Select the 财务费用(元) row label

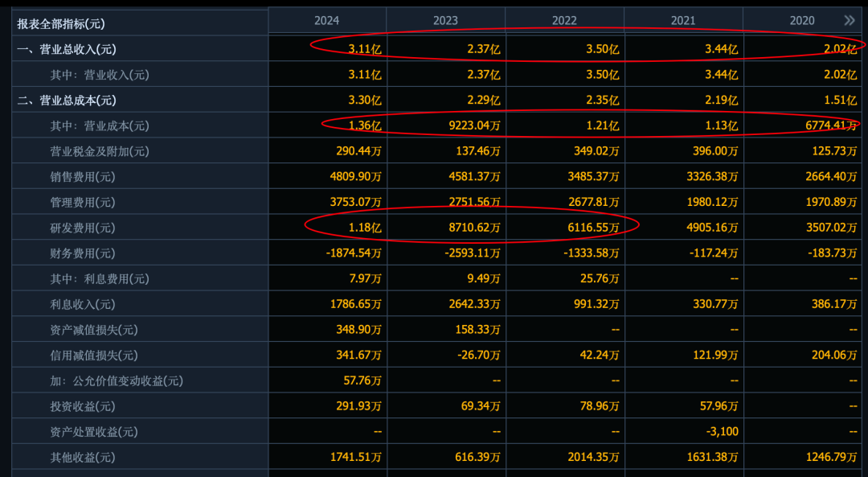coord(83,253)
